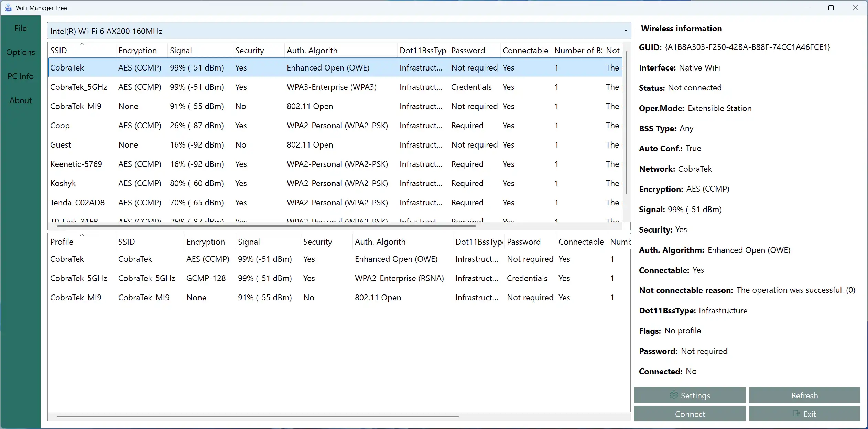
Task: Select the Guest network row
Action: click(x=61, y=145)
